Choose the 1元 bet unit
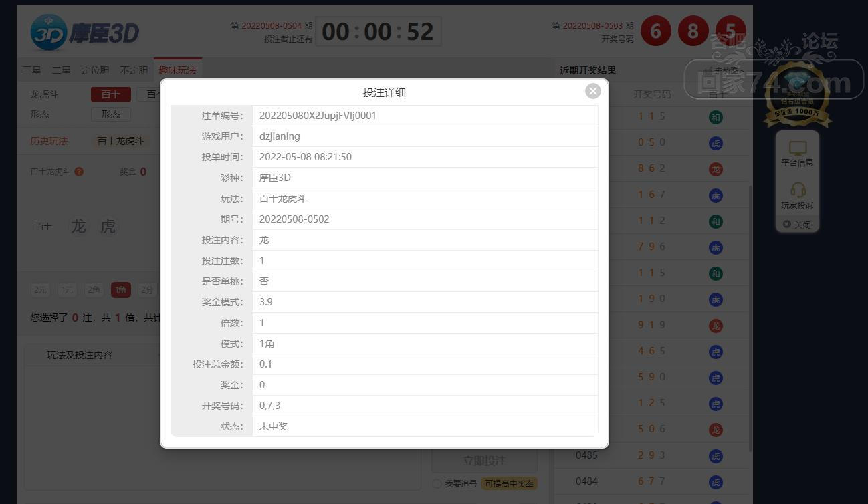This screenshot has height=504, width=868. coord(68,290)
